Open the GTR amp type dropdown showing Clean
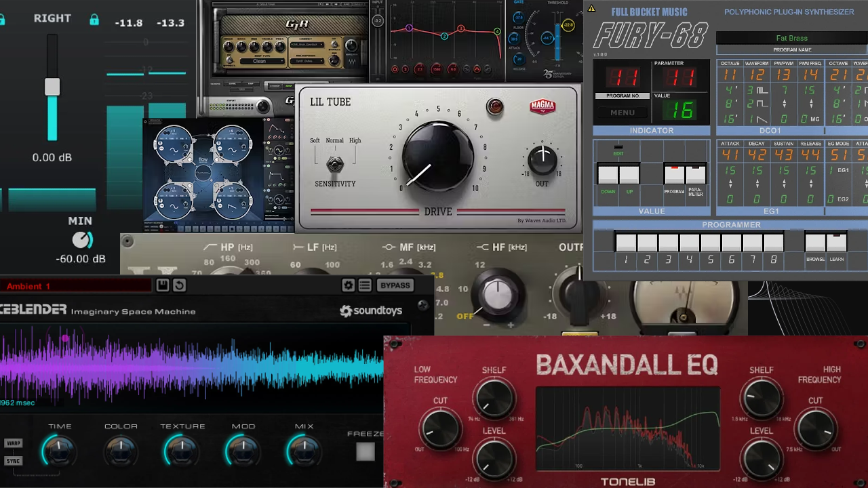Image resolution: width=868 pixels, height=488 pixels. tap(262, 61)
